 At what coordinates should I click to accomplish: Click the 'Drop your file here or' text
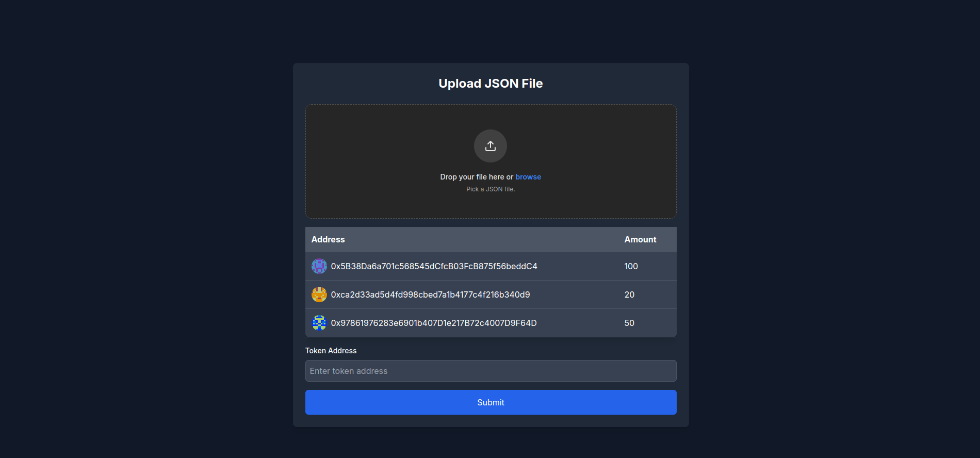pyautogui.click(x=477, y=177)
